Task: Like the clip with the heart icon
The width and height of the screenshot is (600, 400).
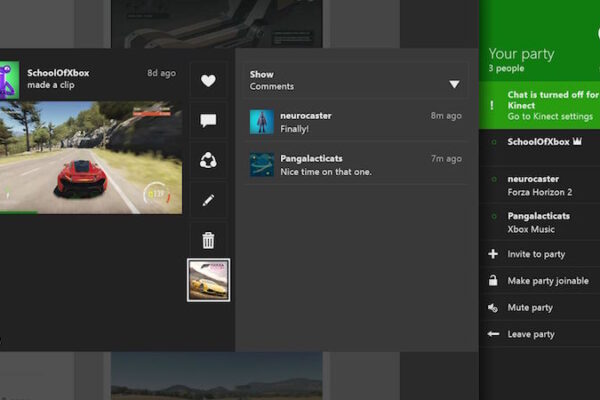Action: (x=208, y=80)
